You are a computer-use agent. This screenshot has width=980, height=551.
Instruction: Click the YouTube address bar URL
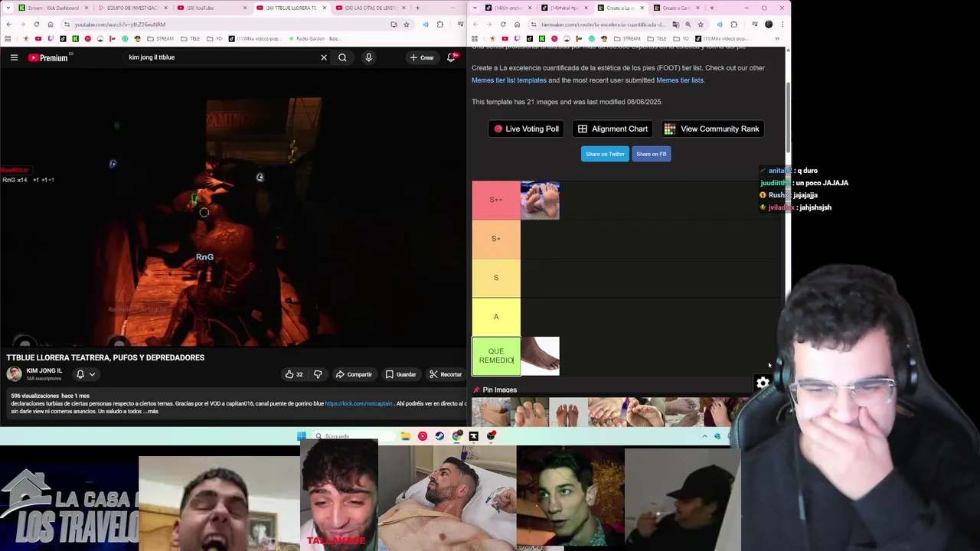[120, 24]
